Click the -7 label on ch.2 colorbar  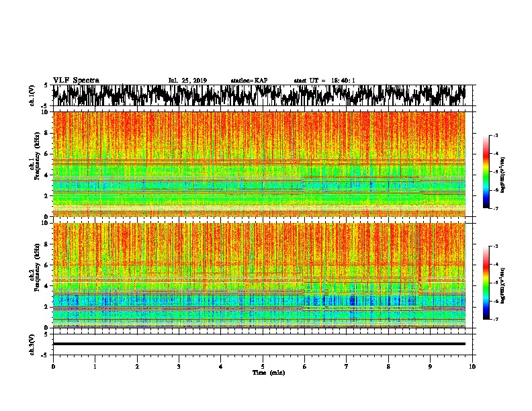tap(496, 319)
